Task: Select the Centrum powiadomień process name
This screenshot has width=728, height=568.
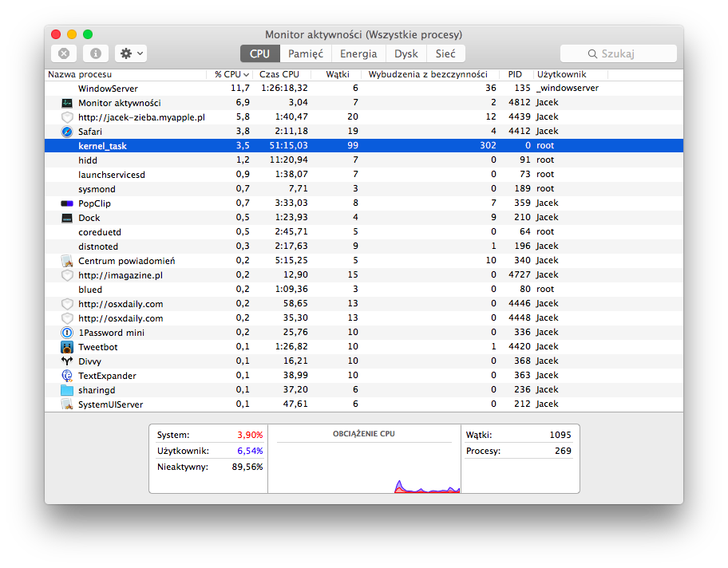Action: pyautogui.click(x=127, y=261)
